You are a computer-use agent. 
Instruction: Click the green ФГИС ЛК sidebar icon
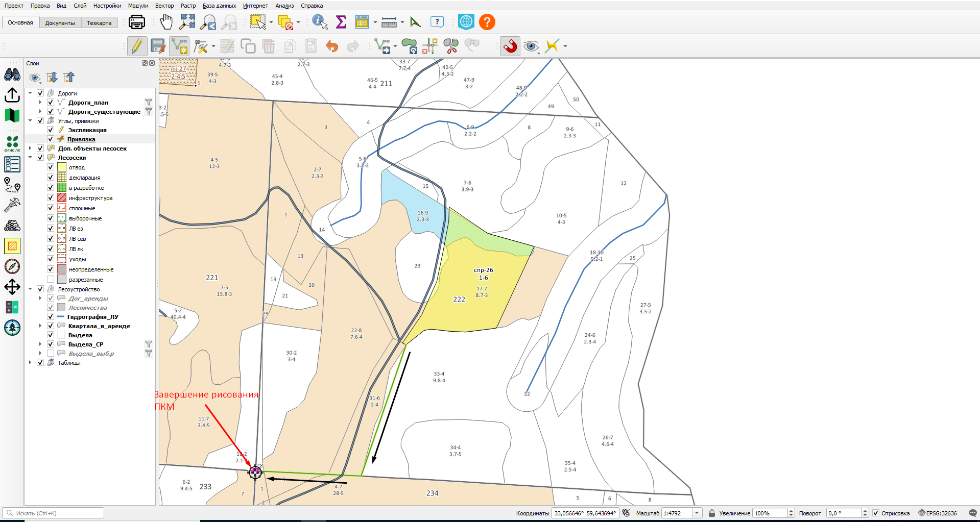coord(12,143)
